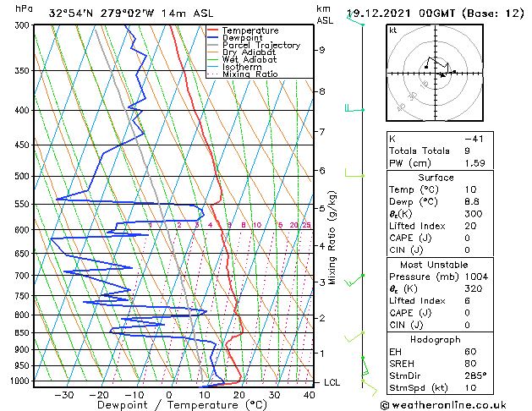Click the hodograph wind plot

pos(435,73)
